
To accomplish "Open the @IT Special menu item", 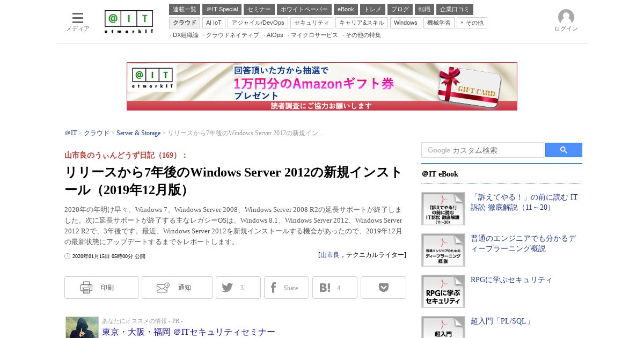I will 222,10.
